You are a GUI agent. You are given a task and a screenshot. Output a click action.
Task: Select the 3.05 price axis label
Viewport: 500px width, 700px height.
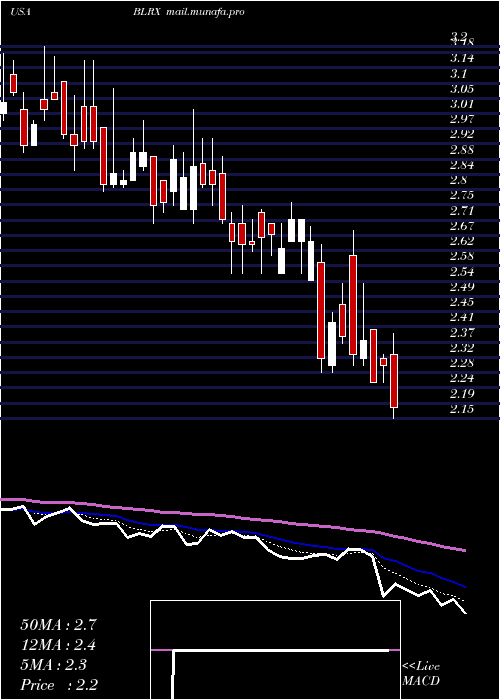[462, 89]
